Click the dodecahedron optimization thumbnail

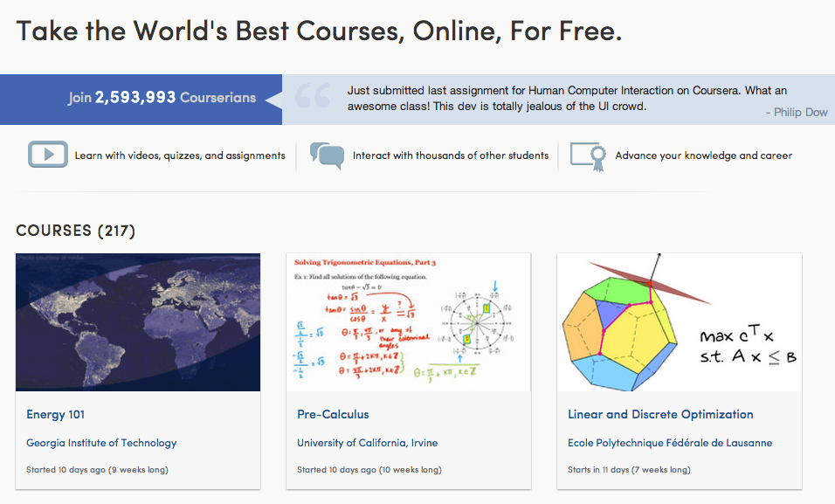point(679,322)
